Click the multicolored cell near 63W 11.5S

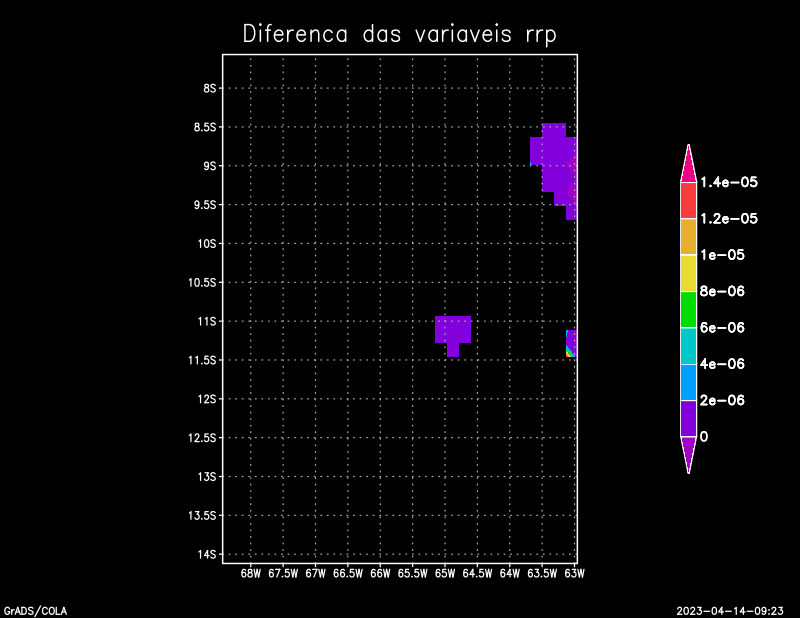coord(571,348)
